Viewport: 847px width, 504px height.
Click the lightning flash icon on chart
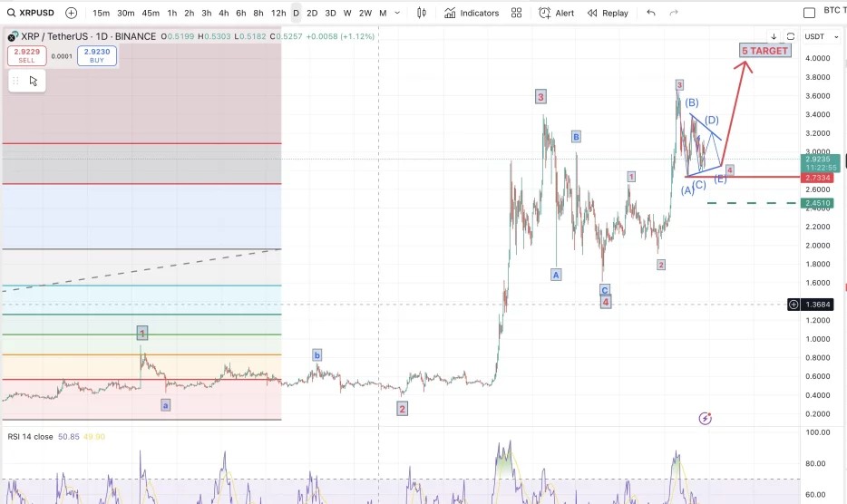[x=705, y=418]
